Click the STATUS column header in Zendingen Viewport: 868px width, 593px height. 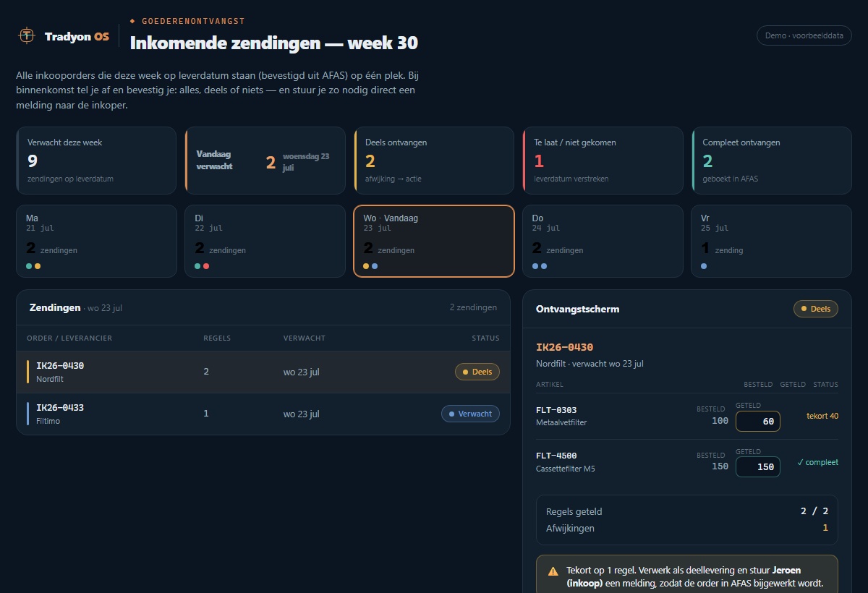[485, 338]
